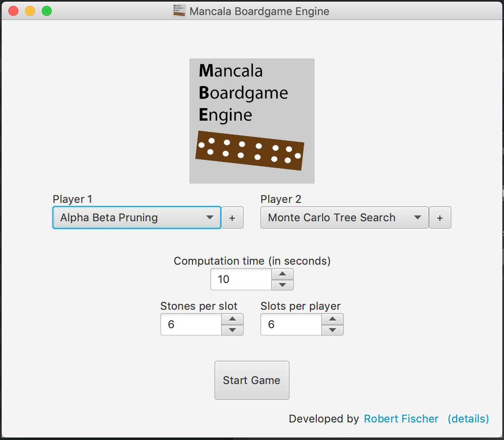Click the Mancala Boardgame Engine logo image

tap(252, 121)
